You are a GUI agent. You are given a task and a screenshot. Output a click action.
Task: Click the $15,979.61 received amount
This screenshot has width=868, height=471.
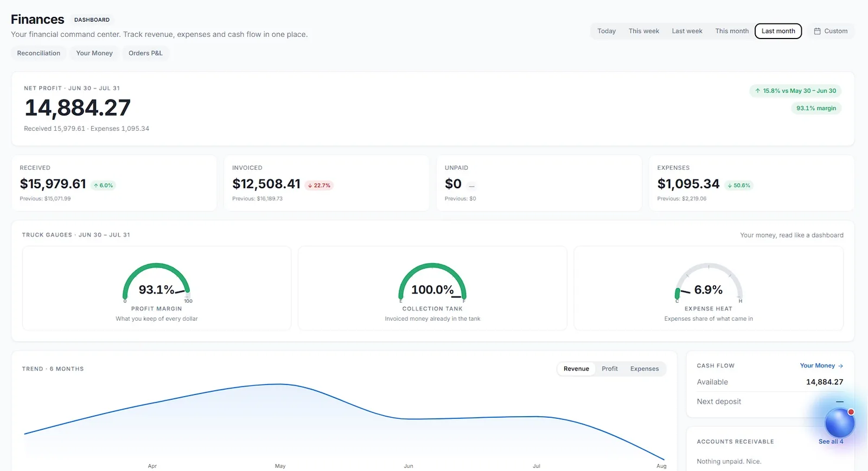point(53,184)
